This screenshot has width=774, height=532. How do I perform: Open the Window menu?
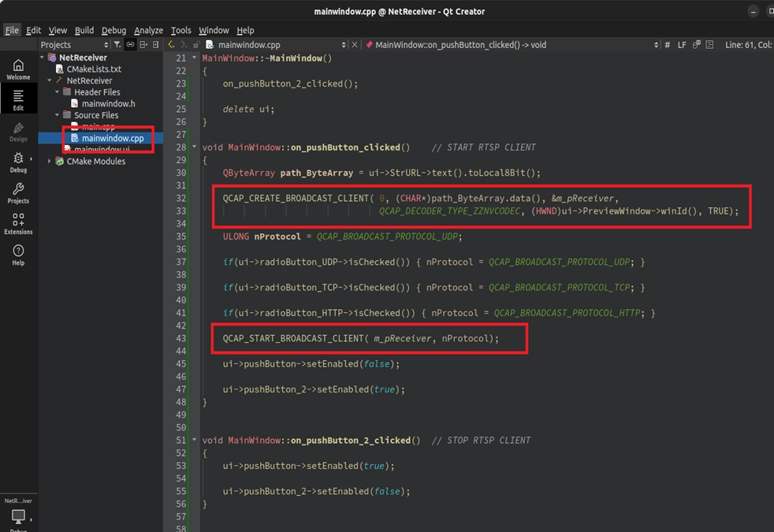[214, 30]
